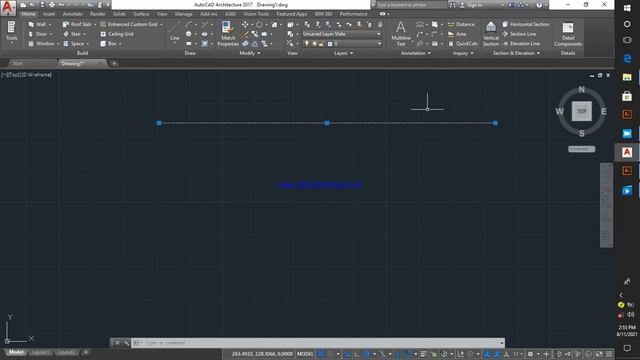Screen dimensions: 640x360
Task: Open File Explorer from taskbar
Action: [627, 77]
